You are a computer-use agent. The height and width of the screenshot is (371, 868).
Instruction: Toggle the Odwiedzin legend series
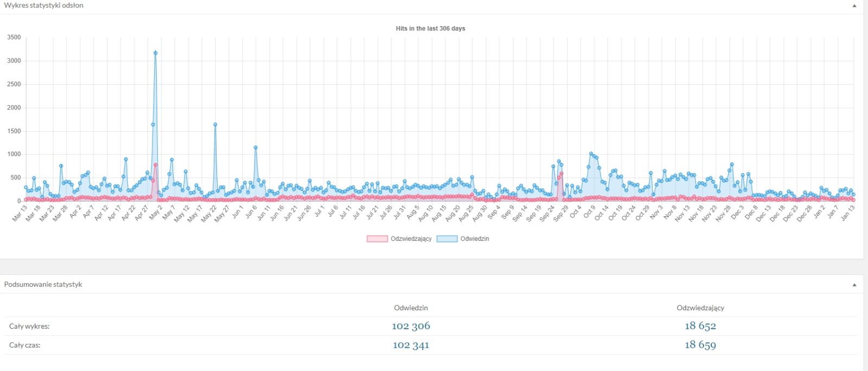[475, 239]
